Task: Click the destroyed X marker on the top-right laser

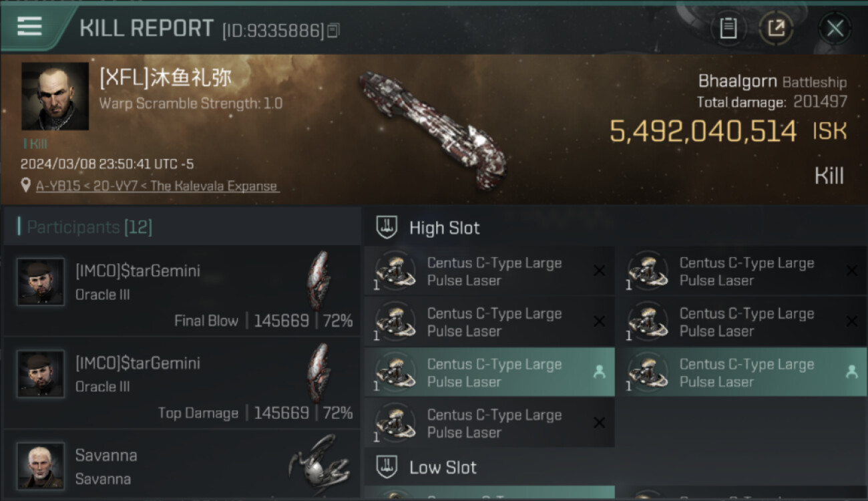Action: click(x=851, y=271)
